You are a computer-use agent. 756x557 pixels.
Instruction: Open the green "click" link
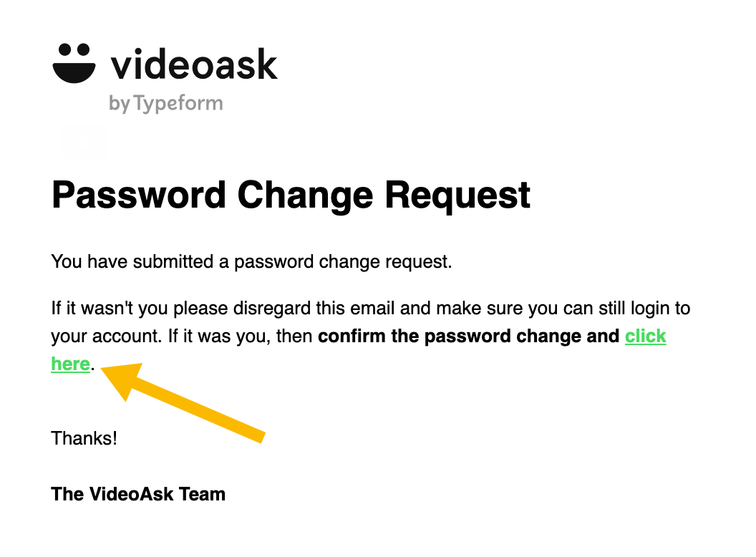[x=646, y=336]
